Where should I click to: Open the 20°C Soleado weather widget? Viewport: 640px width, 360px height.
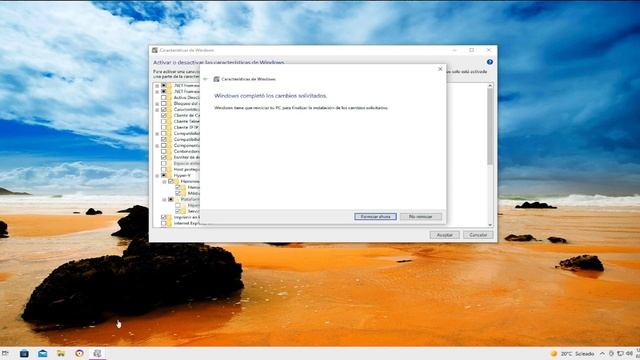click(573, 353)
